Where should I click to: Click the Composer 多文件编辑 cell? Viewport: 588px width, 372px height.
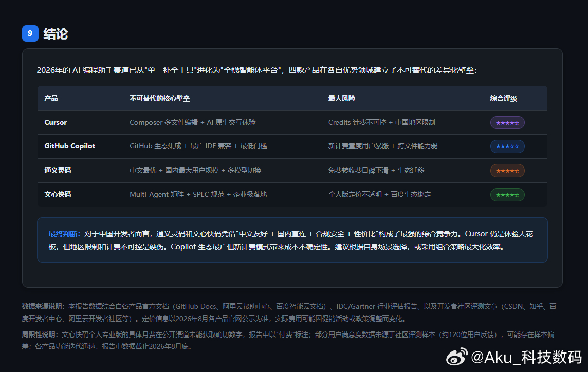pos(192,122)
